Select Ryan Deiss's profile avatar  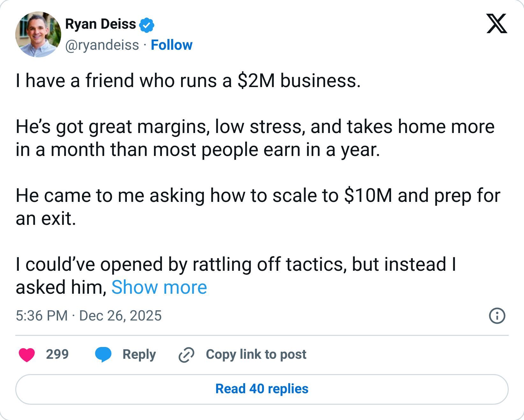(x=38, y=33)
